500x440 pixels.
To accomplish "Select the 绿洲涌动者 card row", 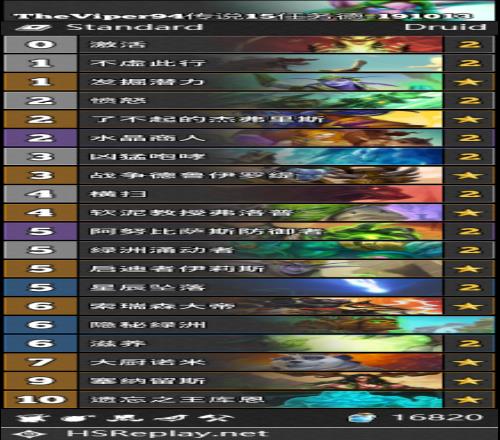I will 249,250.
